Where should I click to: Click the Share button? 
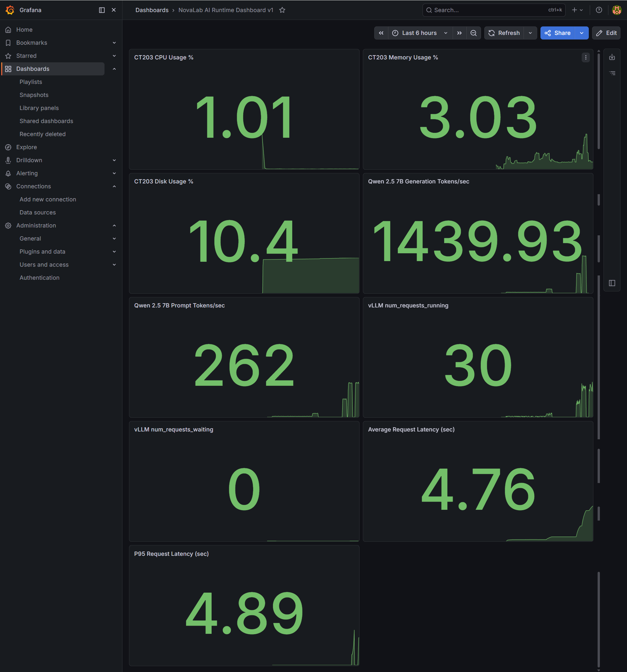557,33
